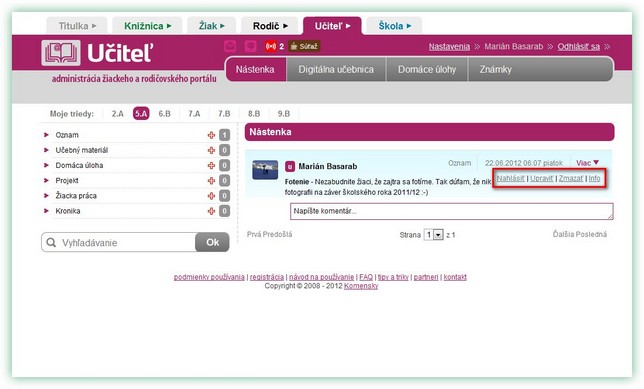Click the Nastavenia link
Image resolution: width=644 pixels, height=389 pixels.
(449, 46)
